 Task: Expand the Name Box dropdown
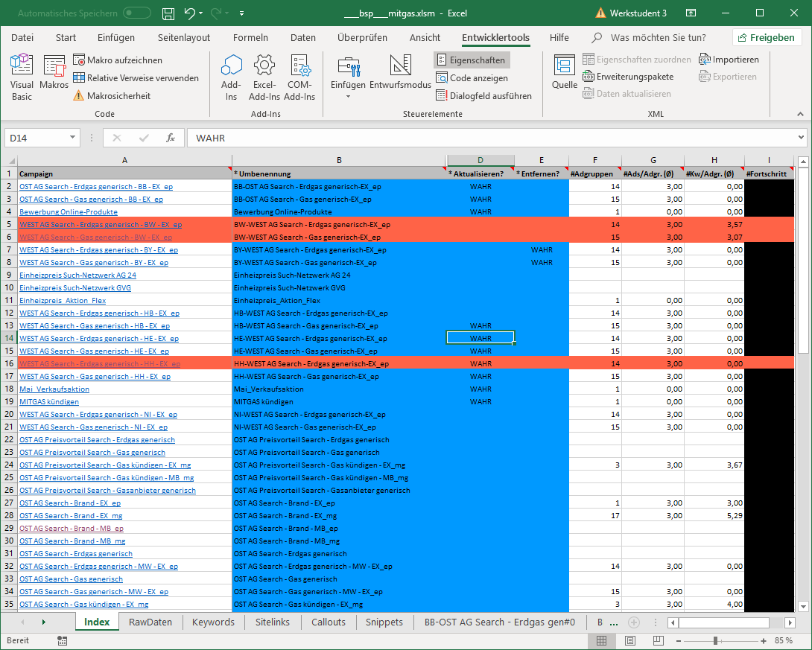point(72,138)
